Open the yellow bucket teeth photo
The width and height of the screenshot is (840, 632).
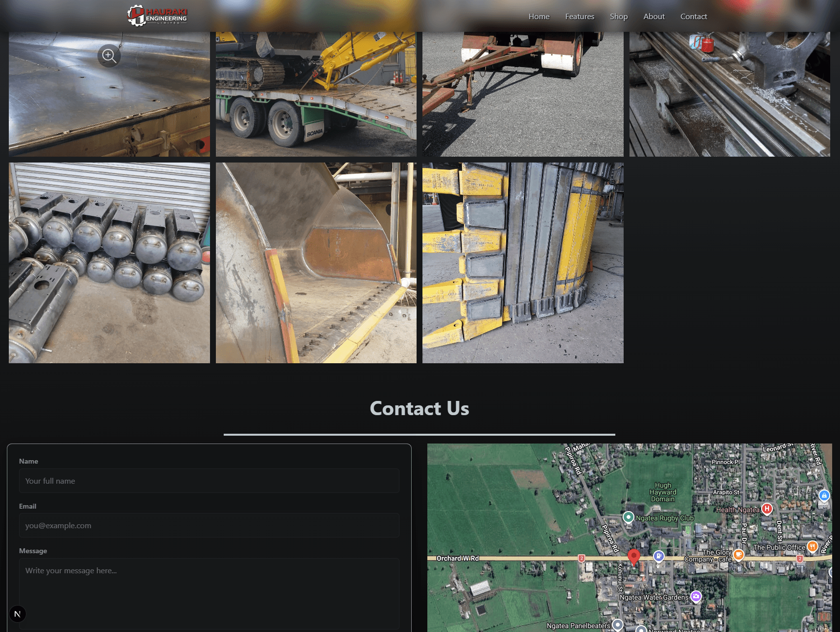(x=523, y=263)
